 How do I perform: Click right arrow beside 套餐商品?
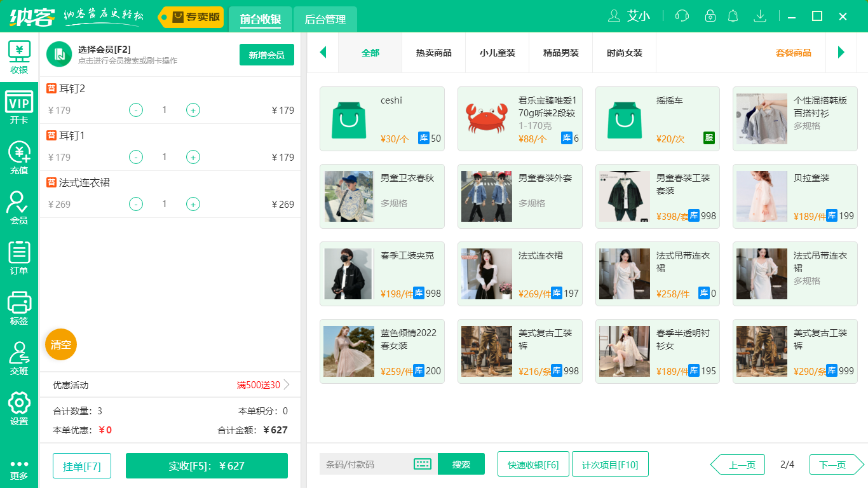coord(841,53)
